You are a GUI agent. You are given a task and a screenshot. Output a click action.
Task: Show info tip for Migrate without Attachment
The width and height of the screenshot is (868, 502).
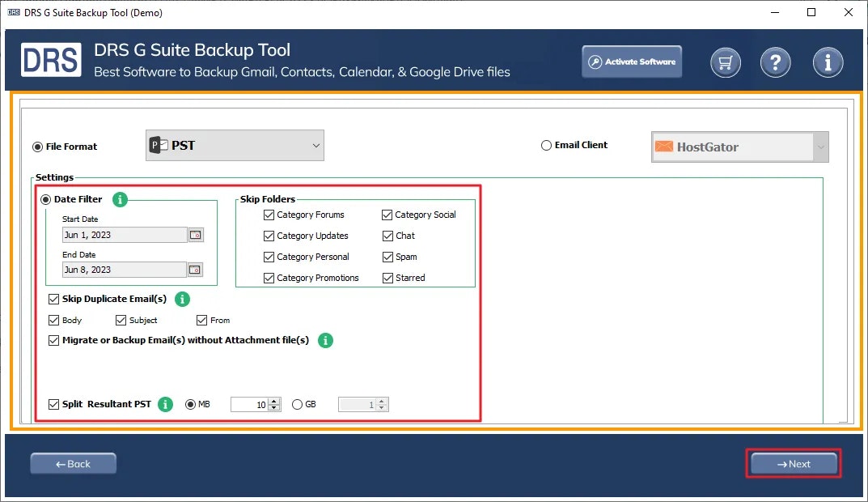point(325,340)
